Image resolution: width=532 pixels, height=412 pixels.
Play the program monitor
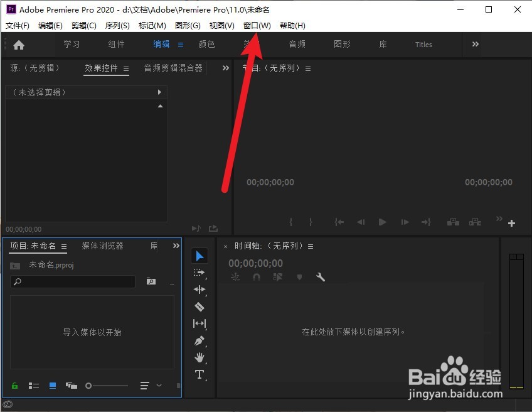(383, 222)
